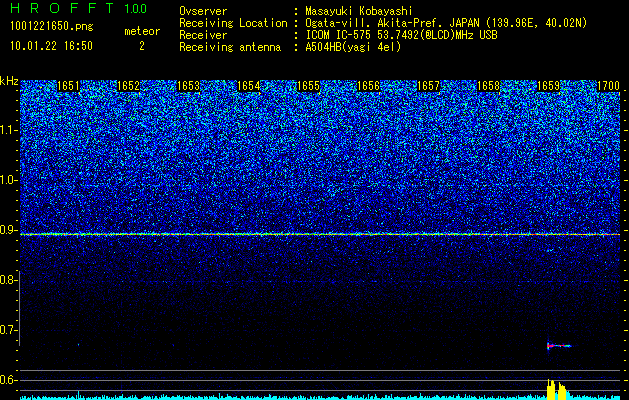Click the red meteor echo streak near 1659

[x=559, y=345]
